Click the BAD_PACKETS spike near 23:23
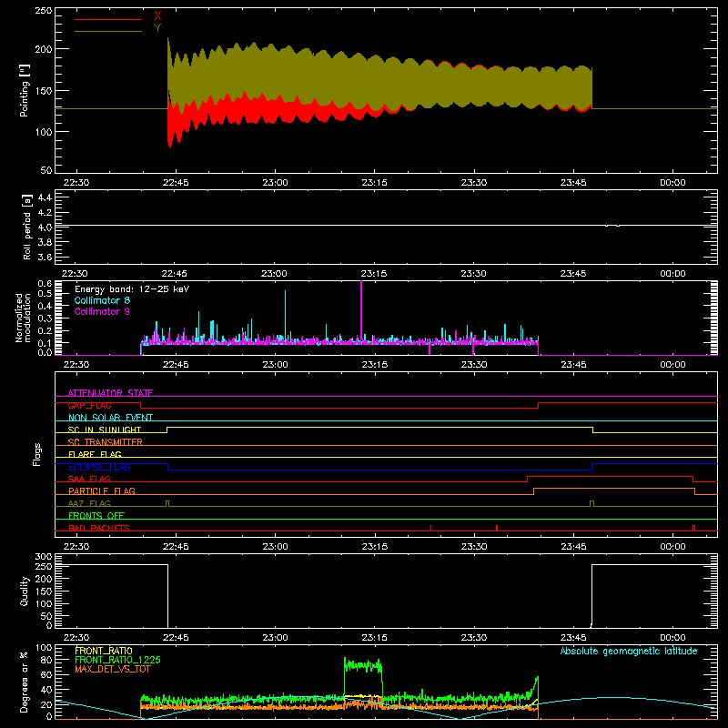Viewport: 728px width, 728px height. (x=430, y=528)
